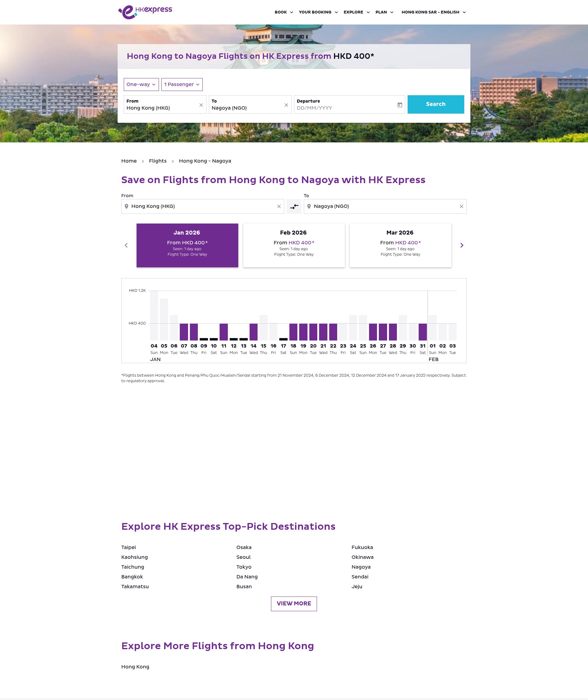Select the 28 Wed fare bar

[x=393, y=332]
